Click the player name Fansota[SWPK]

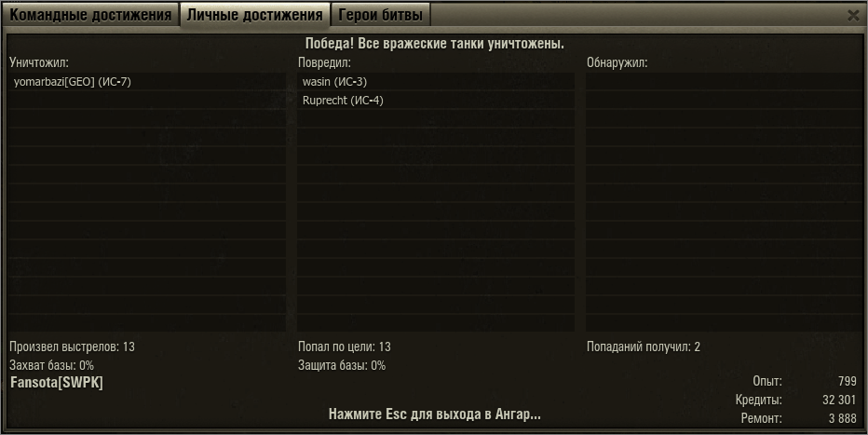click(57, 383)
